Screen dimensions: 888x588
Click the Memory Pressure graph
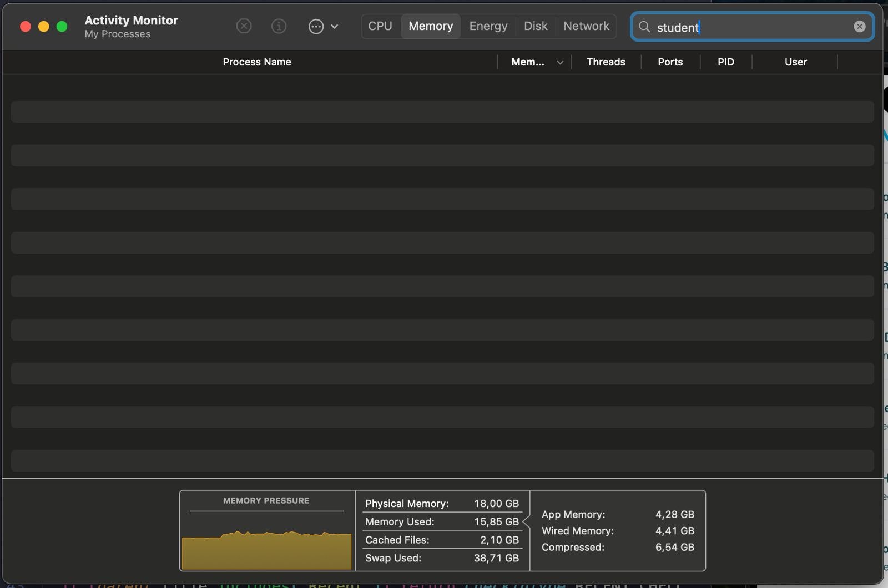pyautogui.click(x=266, y=549)
